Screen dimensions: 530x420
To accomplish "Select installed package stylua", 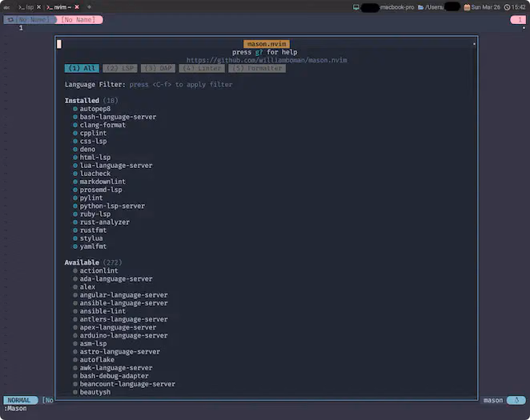I will (x=91, y=238).
